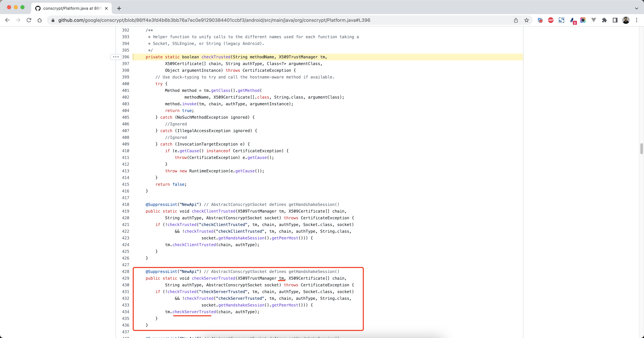Open the circular color ring extension

click(583, 20)
